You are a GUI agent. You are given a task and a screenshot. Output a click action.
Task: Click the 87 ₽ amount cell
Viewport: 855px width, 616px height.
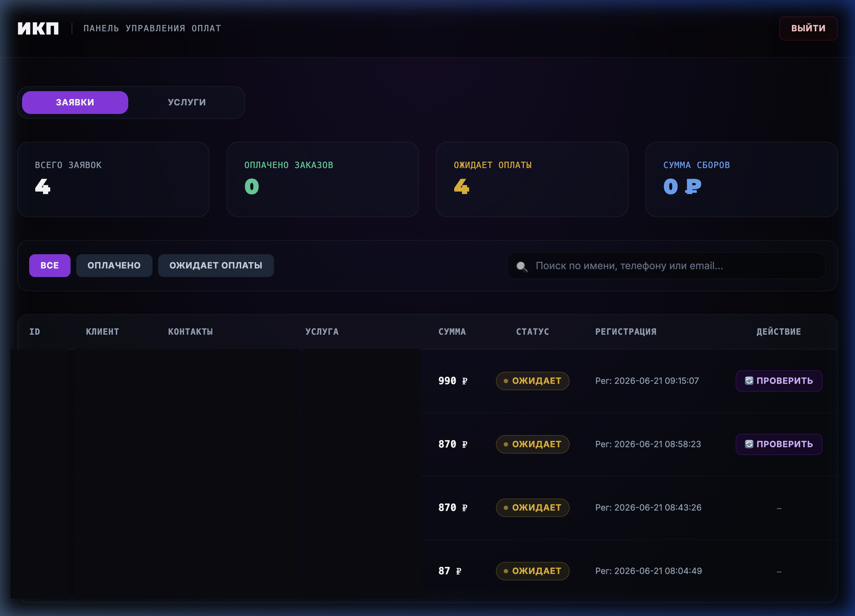coord(450,570)
